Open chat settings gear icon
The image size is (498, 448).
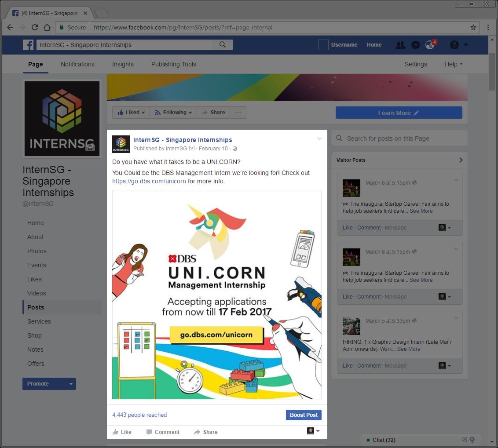[472, 440]
